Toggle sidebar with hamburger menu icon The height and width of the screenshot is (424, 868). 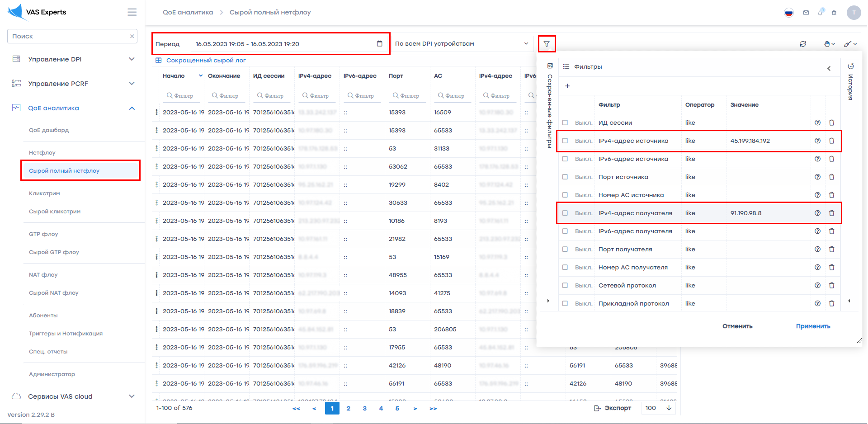(x=132, y=12)
